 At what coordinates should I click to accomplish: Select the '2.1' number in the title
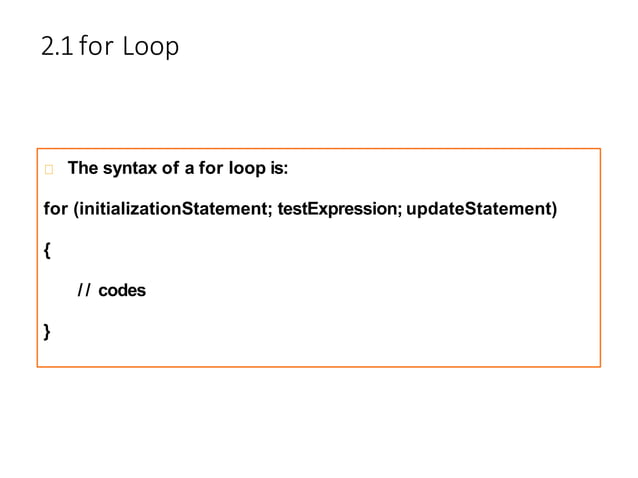point(57,46)
